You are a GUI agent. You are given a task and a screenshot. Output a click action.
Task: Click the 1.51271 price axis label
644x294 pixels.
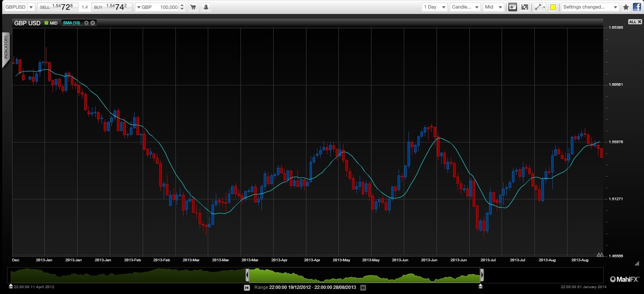click(616, 199)
